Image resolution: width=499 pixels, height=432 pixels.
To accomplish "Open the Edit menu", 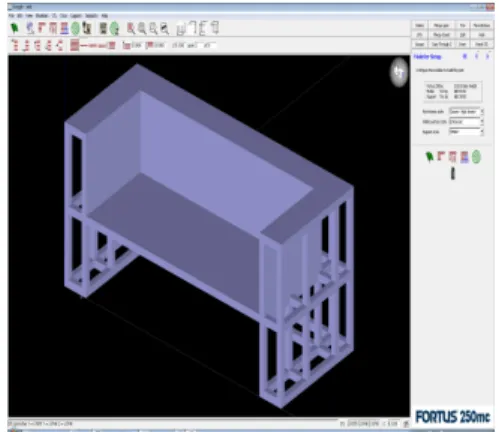I will point(20,16).
